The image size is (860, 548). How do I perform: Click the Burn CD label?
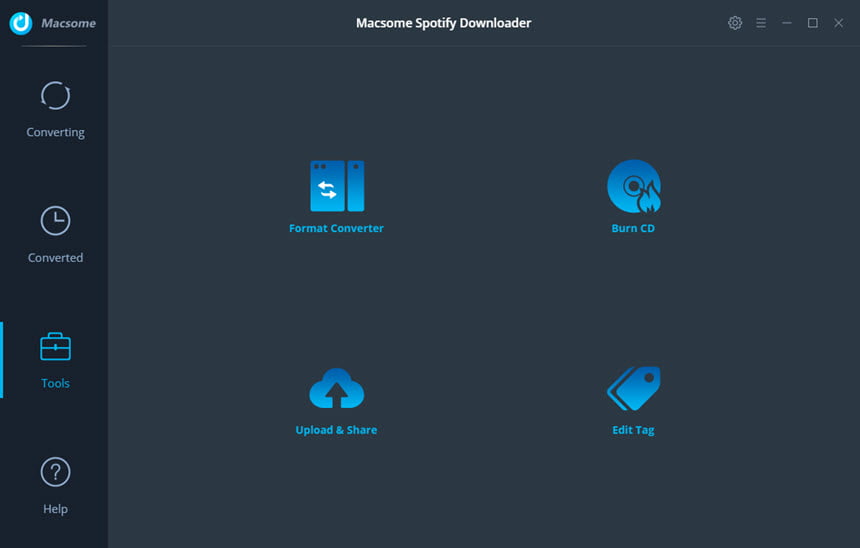tap(633, 228)
